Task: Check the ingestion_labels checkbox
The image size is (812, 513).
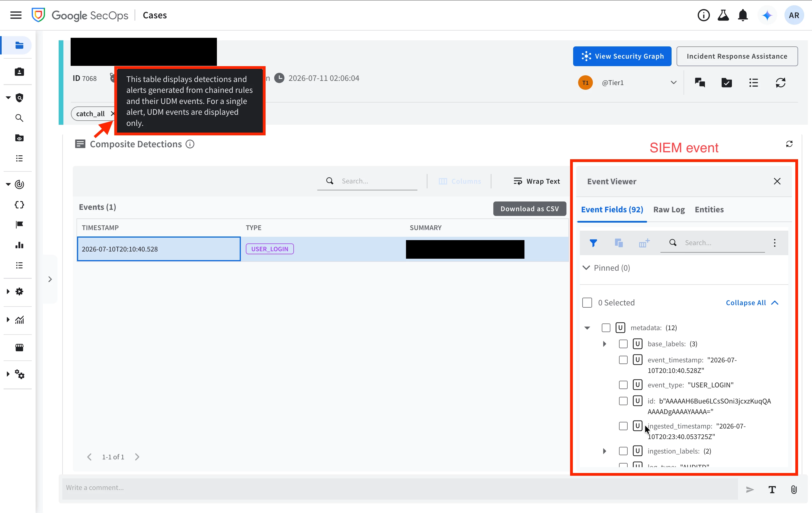Action: click(623, 451)
